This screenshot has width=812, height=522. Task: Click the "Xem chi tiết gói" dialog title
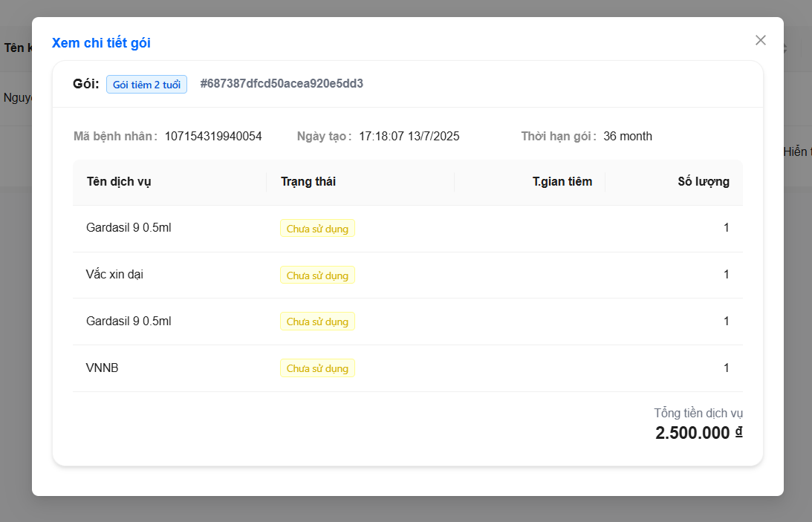click(x=101, y=43)
